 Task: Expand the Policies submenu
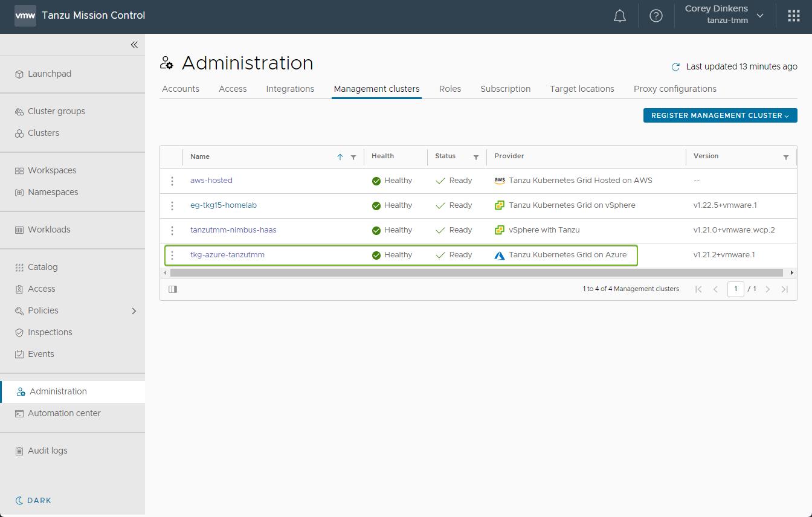[134, 311]
